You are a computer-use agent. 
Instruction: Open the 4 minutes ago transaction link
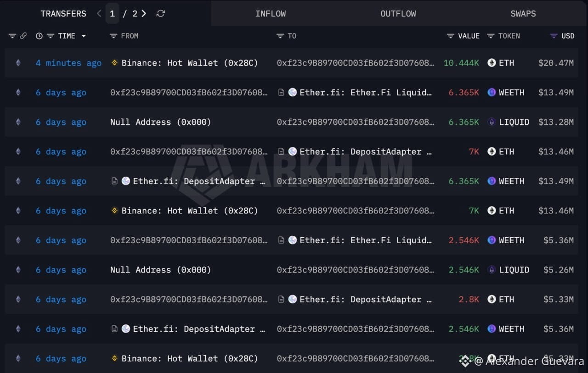tap(68, 63)
